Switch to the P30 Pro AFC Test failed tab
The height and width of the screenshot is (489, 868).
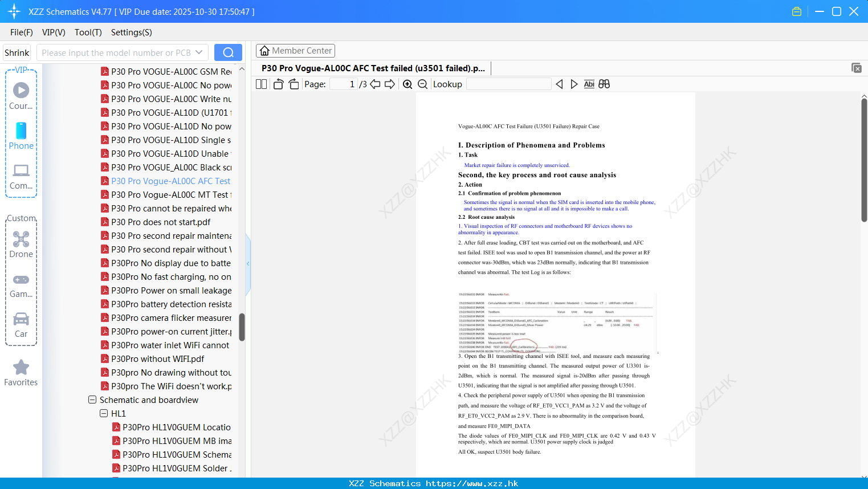point(373,68)
